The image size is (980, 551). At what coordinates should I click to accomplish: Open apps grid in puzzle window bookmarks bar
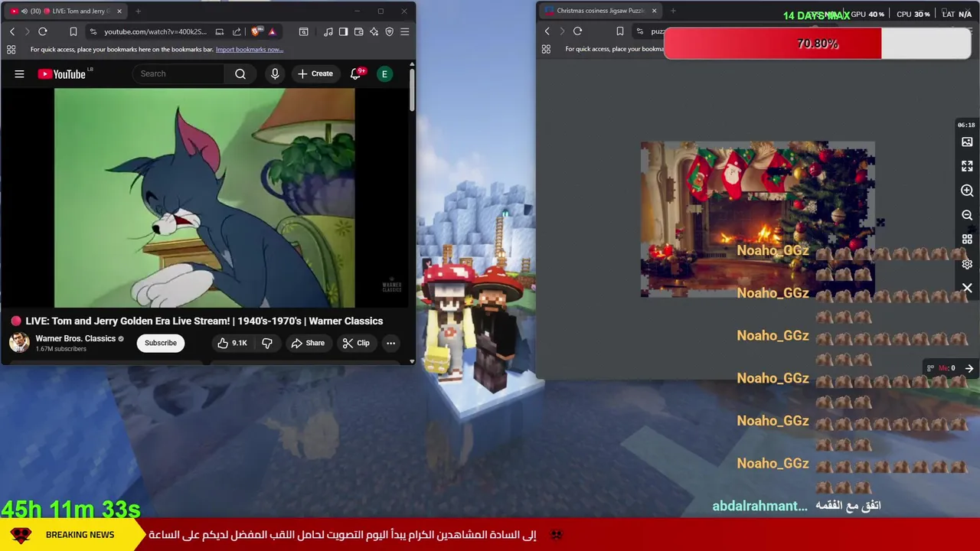coord(546,49)
